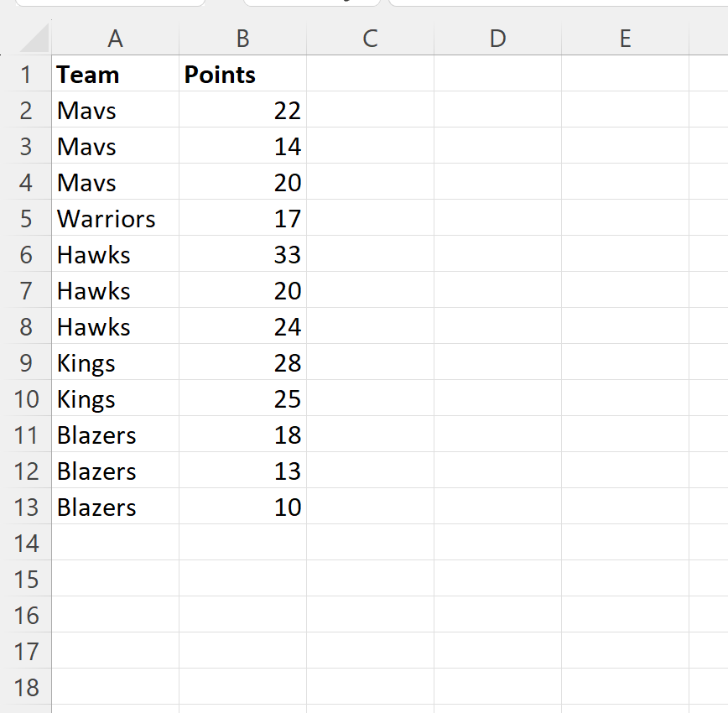Click the cell containing 33 points
The width and height of the screenshot is (728, 713).
point(242,254)
